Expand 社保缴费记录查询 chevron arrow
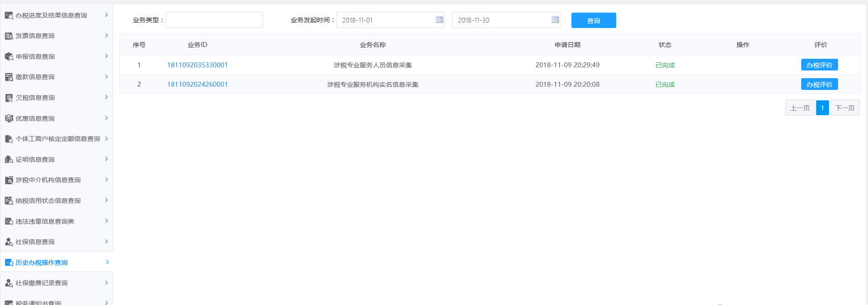The width and height of the screenshot is (868, 305). tap(107, 282)
